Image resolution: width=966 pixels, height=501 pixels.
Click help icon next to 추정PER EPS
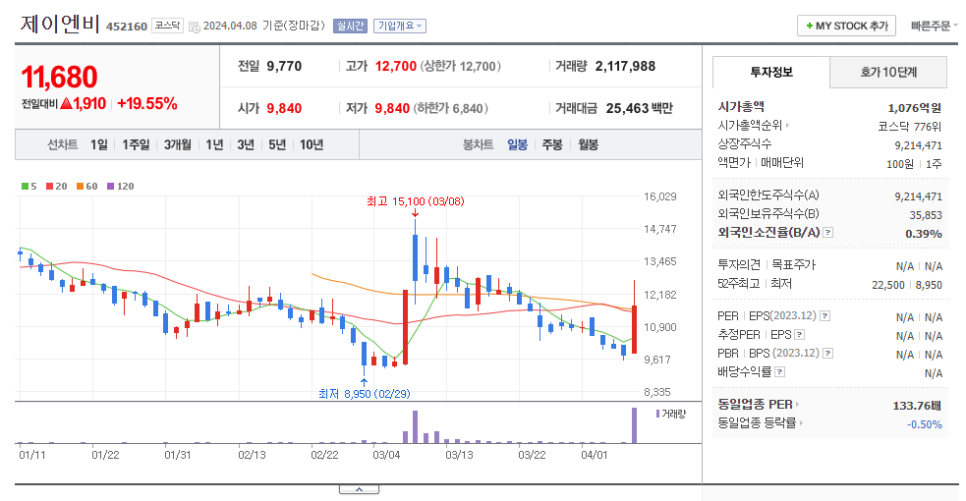(800, 335)
